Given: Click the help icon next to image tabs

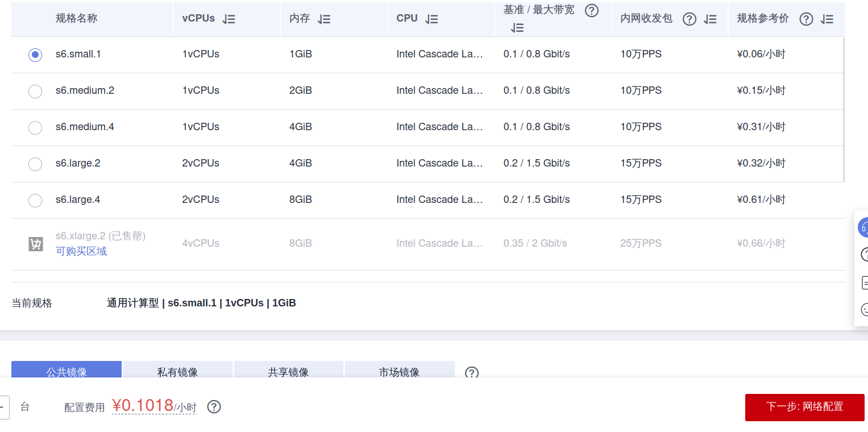Looking at the screenshot, I should point(471,373).
